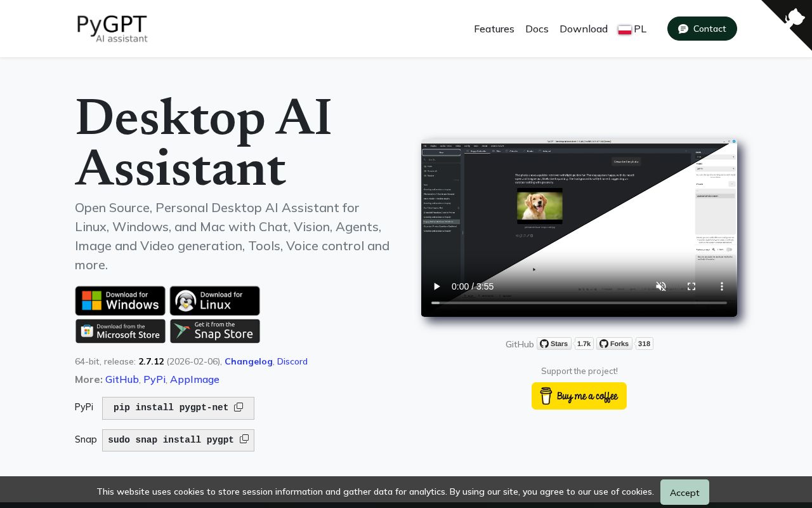Click the Desktop AI Assistant heading
Image resolution: width=812 pixels, height=508 pixels.
203,144
